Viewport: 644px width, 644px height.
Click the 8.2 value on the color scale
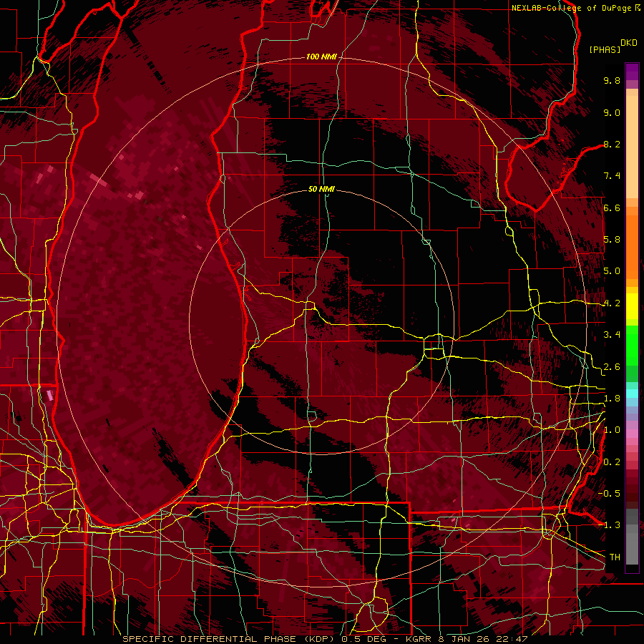612,144
